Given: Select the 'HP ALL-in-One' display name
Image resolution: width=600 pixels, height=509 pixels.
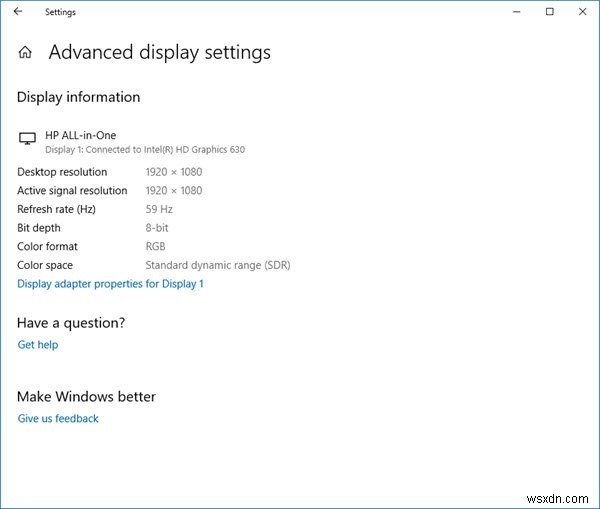Looking at the screenshot, I should (x=80, y=135).
